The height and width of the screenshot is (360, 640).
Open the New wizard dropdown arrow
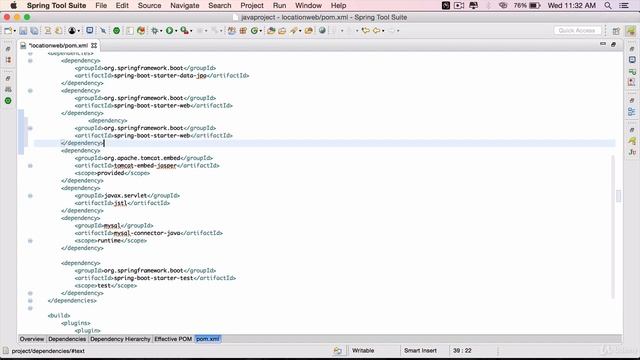pyautogui.click(x=14, y=31)
